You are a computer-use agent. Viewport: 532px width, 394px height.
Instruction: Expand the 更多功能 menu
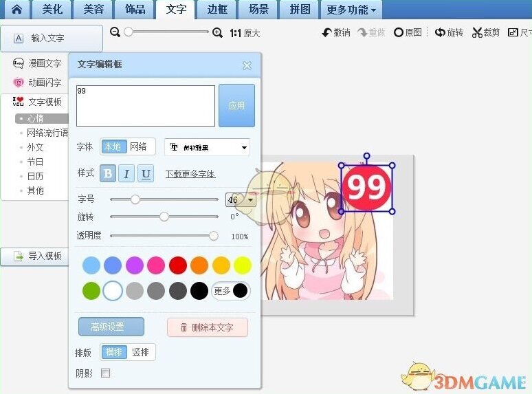351,10
